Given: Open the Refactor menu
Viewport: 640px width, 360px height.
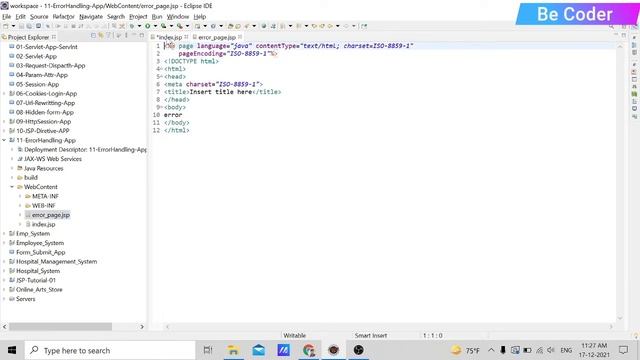Looking at the screenshot, I should click(63, 17).
